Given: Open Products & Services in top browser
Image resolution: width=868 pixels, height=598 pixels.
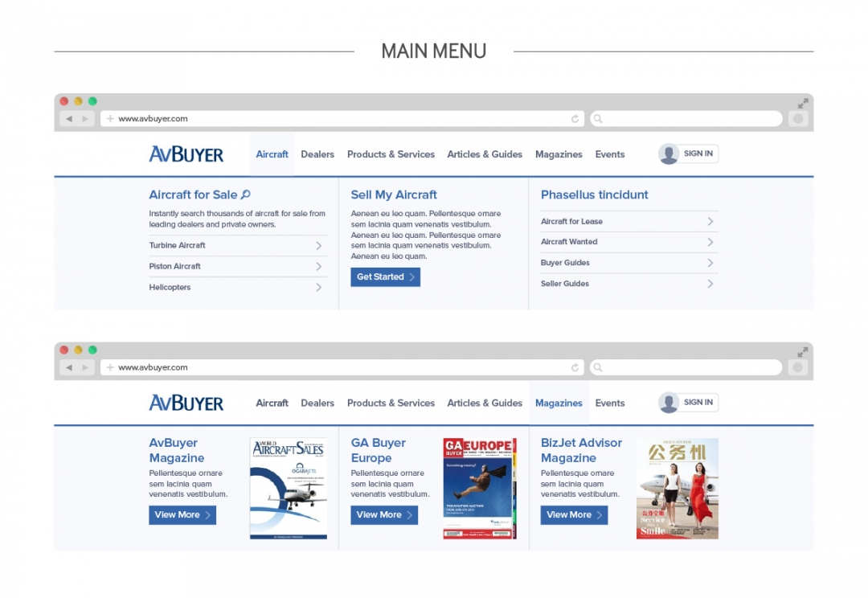Looking at the screenshot, I should click(x=391, y=154).
